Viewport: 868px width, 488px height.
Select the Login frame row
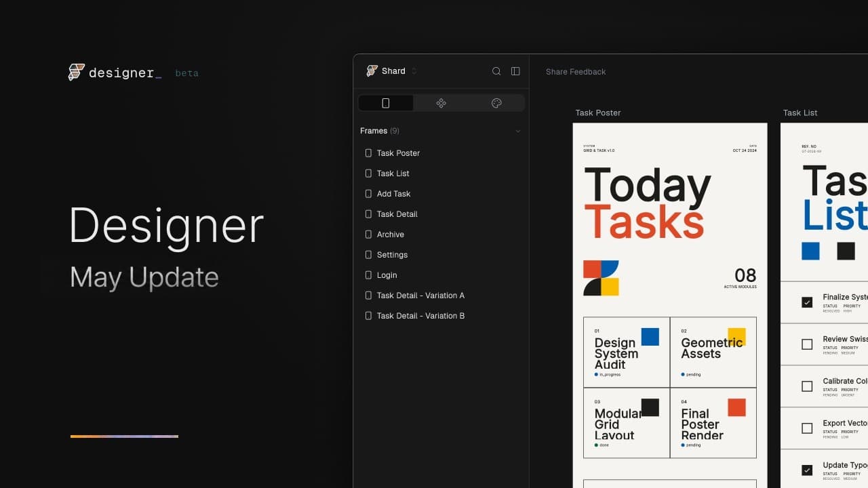pos(441,275)
